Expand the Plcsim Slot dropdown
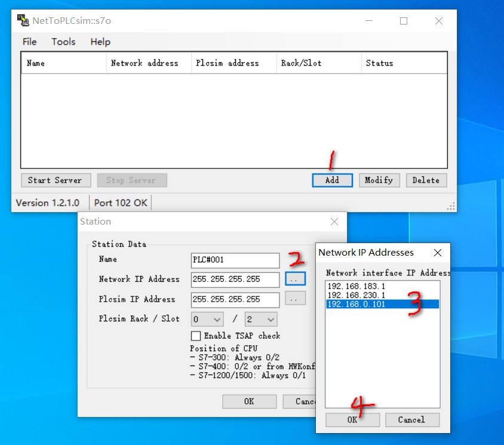The image size is (504, 445). [261, 319]
